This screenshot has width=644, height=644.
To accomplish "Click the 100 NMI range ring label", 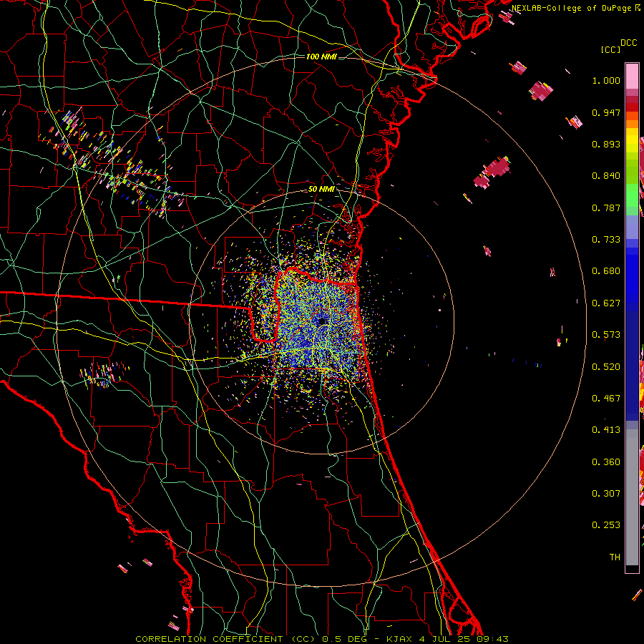I will [x=321, y=57].
